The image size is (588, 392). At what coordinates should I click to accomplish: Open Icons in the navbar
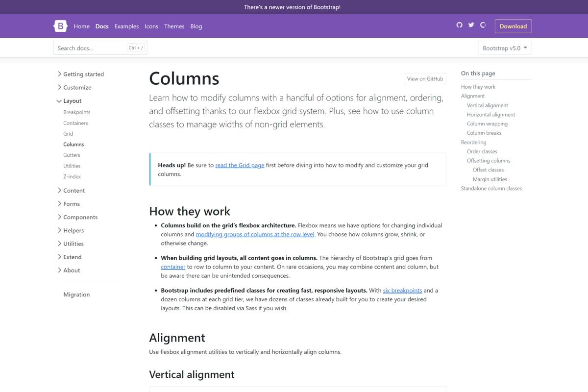(151, 26)
